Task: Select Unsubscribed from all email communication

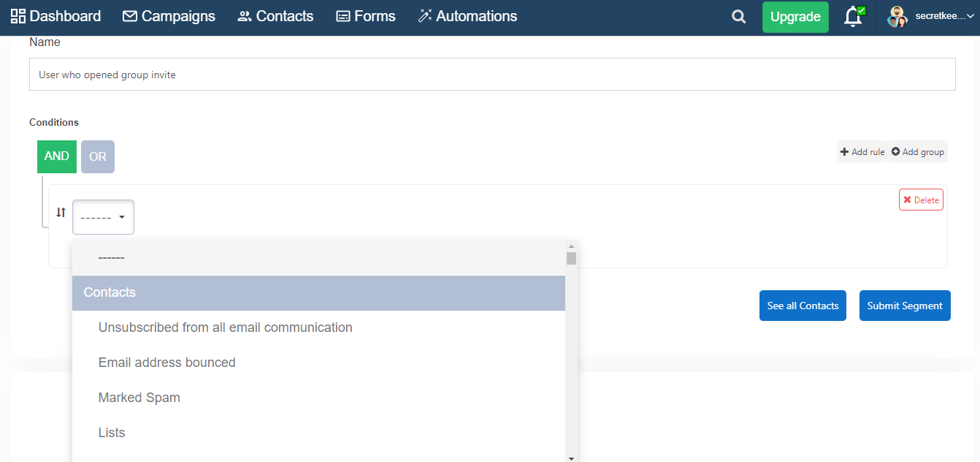Action: pos(318,327)
